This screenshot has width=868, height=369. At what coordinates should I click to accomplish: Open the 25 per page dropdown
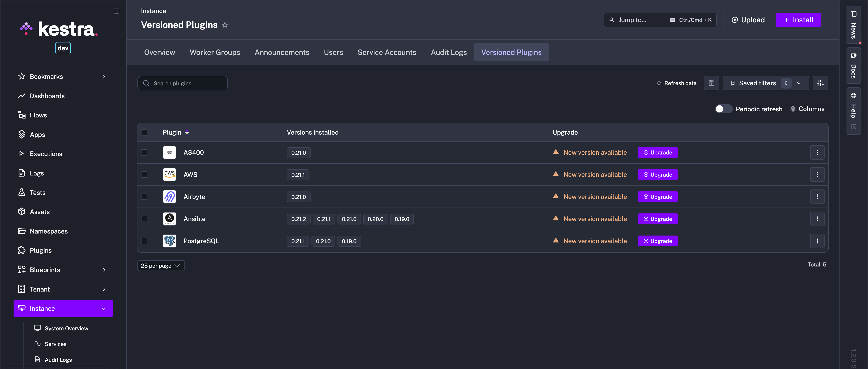point(161,265)
